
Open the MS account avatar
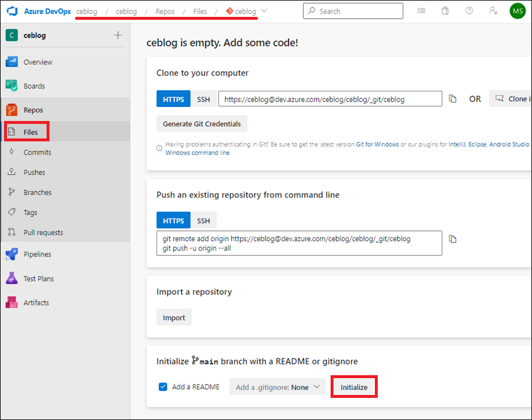(518, 11)
